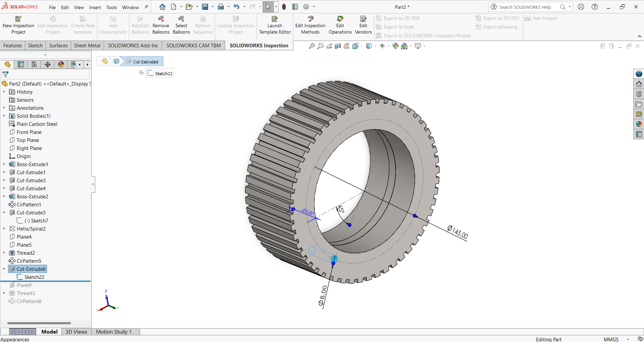644x342 pixels.
Task: Click the Rebuild traffic light icon
Action: [x=284, y=7]
